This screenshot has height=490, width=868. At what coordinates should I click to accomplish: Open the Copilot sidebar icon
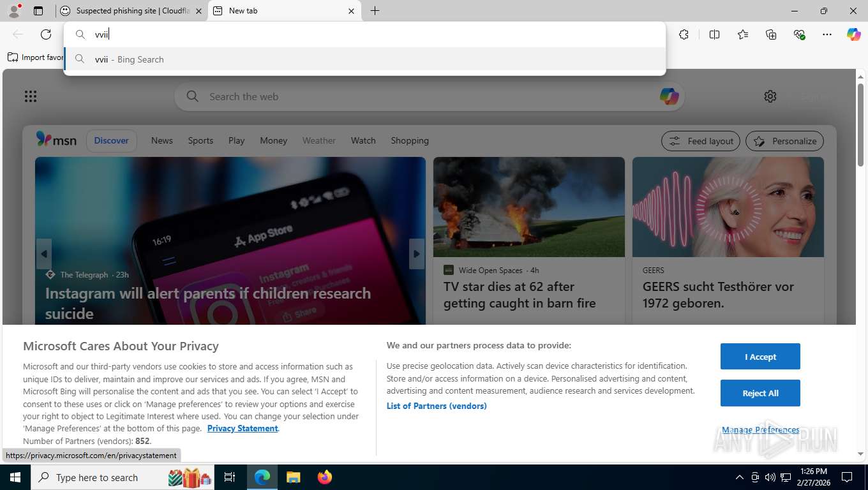[x=854, y=34]
